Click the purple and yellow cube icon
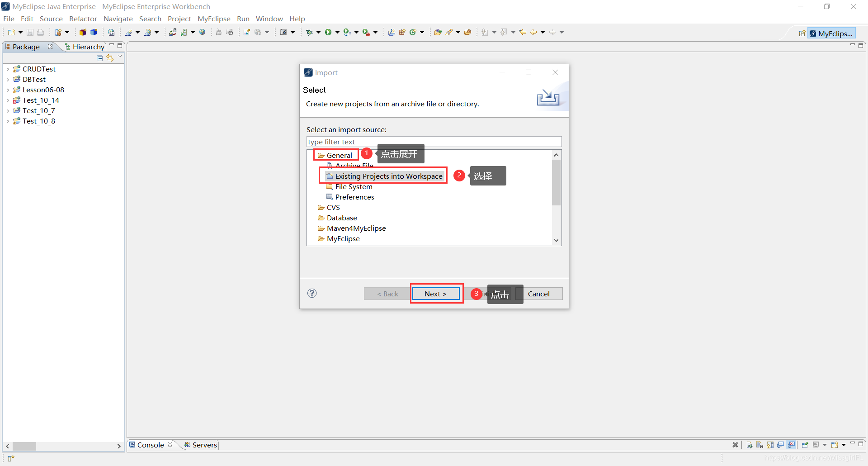Viewport: 868px width, 466px height. pos(83,32)
